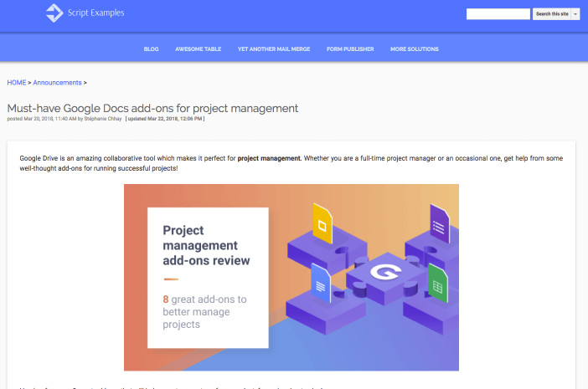588x389 pixels.
Task: Click the bold 'project management' text in intro
Action: click(269, 158)
